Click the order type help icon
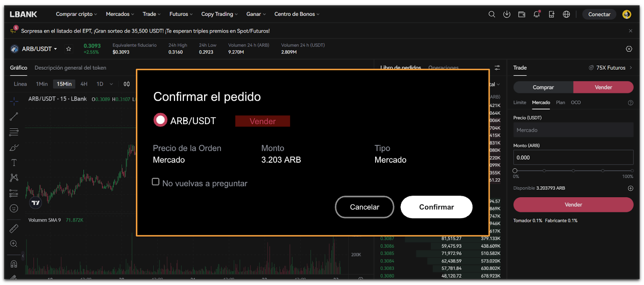 (631, 103)
